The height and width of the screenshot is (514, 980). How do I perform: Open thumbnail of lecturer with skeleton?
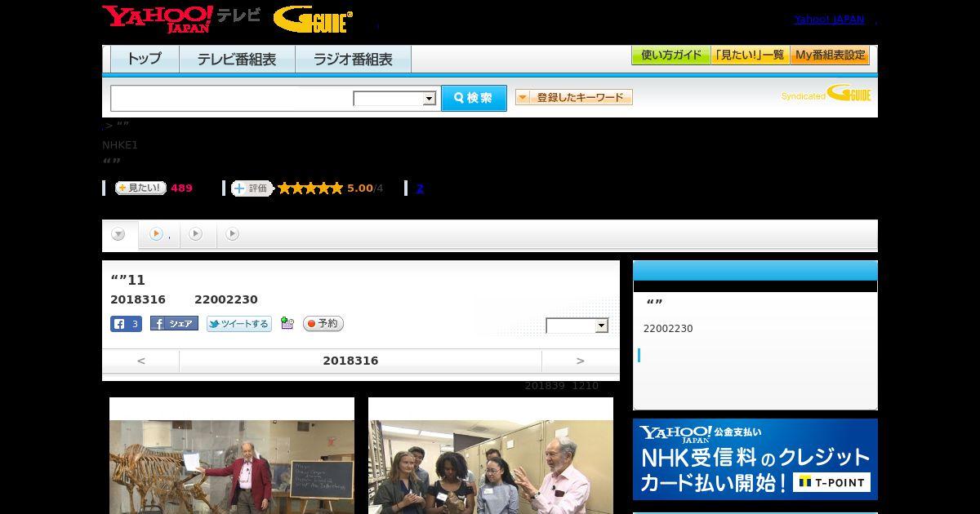(232, 467)
